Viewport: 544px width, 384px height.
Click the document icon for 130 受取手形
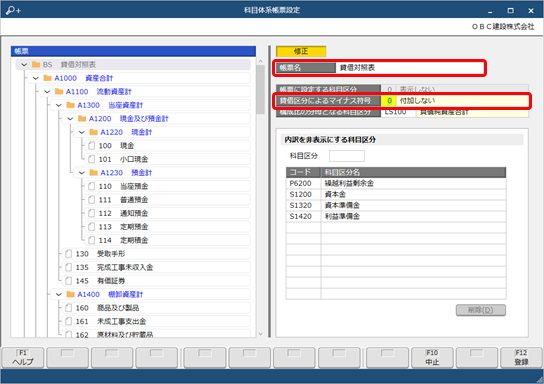(x=68, y=254)
